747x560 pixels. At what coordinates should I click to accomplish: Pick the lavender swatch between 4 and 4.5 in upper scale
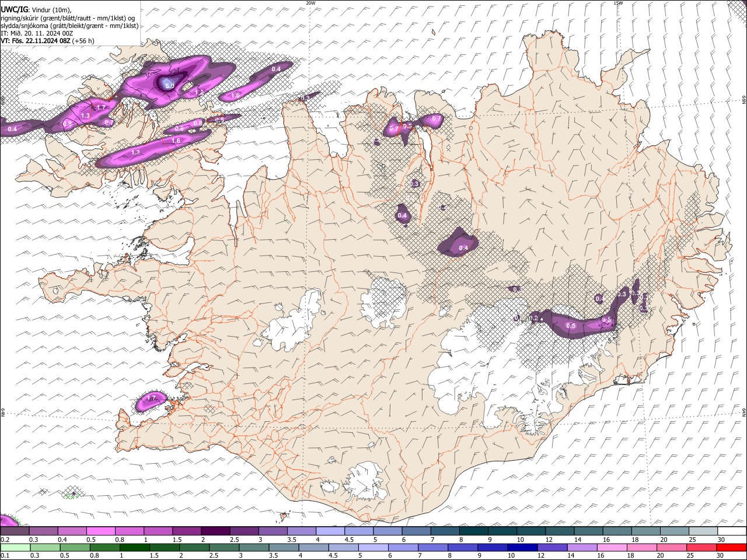(x=330, y=531)
